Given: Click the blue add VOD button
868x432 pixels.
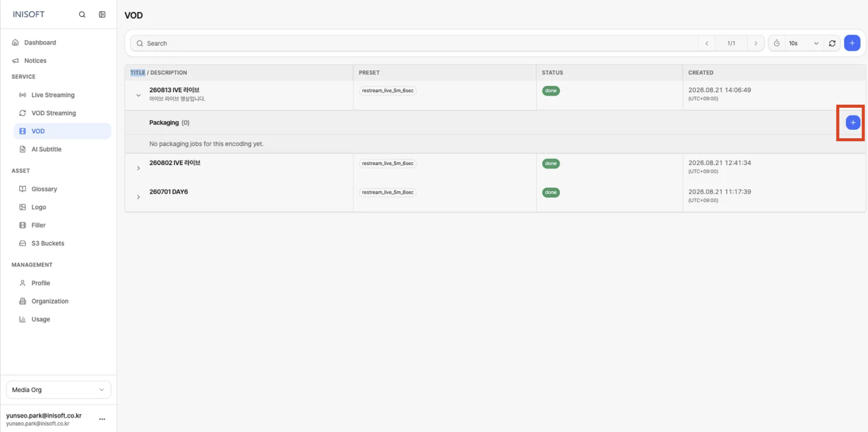Looking at the screenshot, I should (x=852, y=43).
